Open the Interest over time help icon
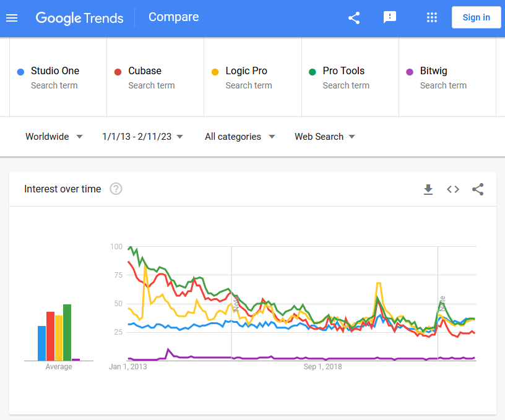The image size is (505, 420). tap(116, 189)
